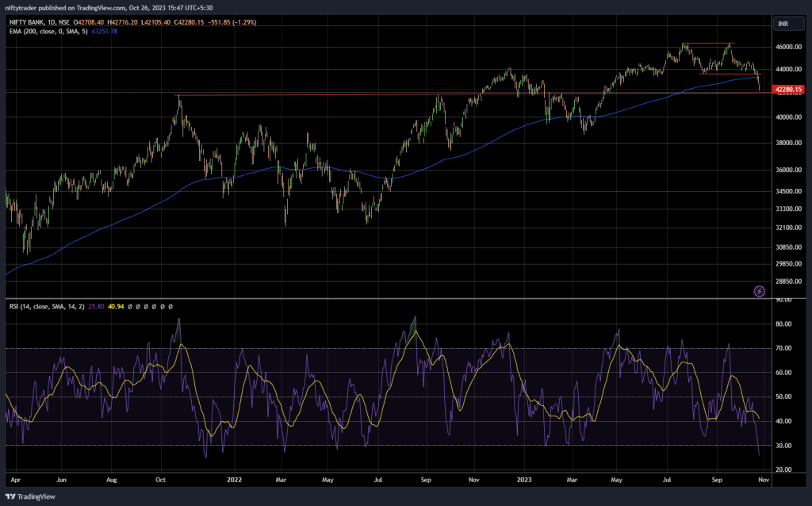Click the 30850.00 price axis label
This screenshot has height=506, width=812.
[x=788, y=247]
